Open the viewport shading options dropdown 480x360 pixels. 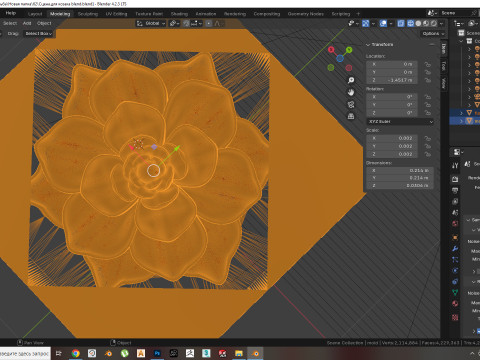(441, 23)
